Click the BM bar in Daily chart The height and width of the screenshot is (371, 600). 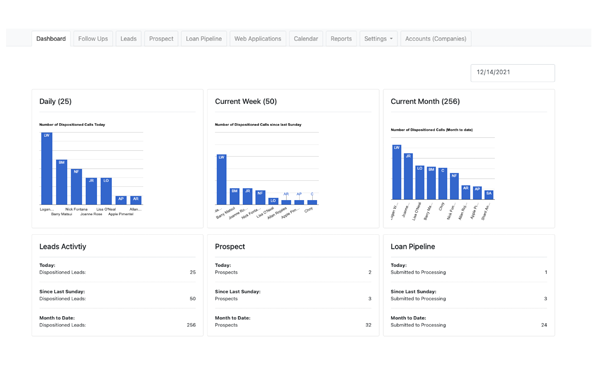(x=62, y=182)
